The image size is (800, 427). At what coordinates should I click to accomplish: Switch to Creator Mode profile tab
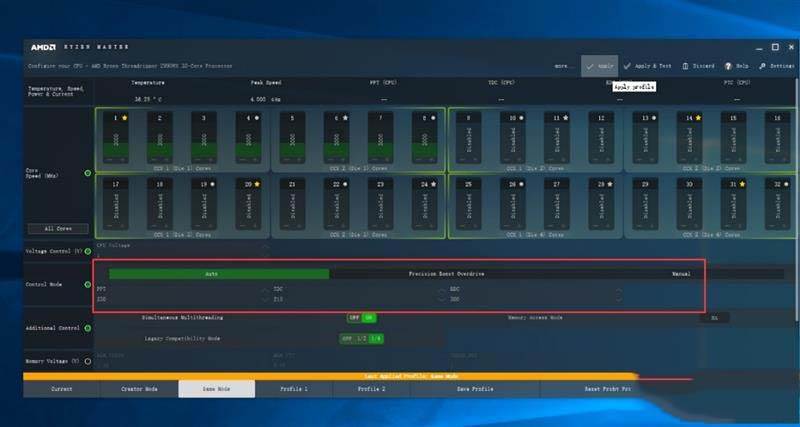click(139, 388)
